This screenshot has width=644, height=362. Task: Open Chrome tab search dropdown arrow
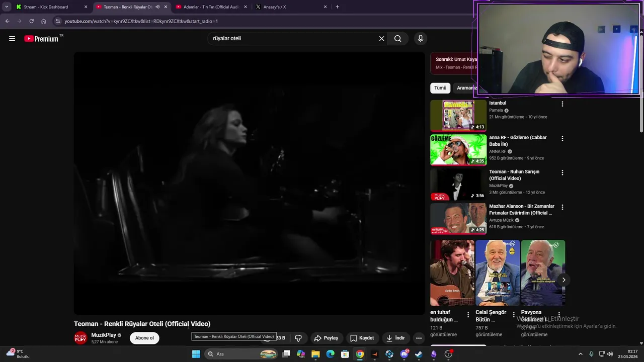tap(7, 7)
